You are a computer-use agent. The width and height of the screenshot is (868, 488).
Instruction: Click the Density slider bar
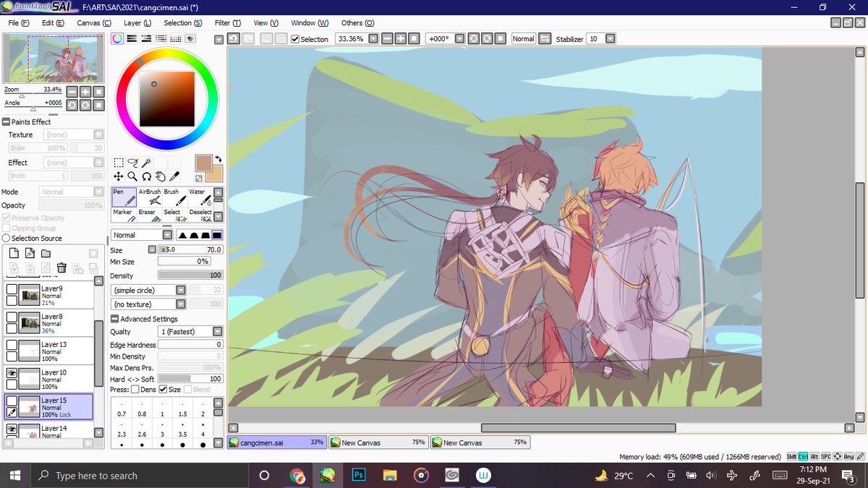click(190, 275)
